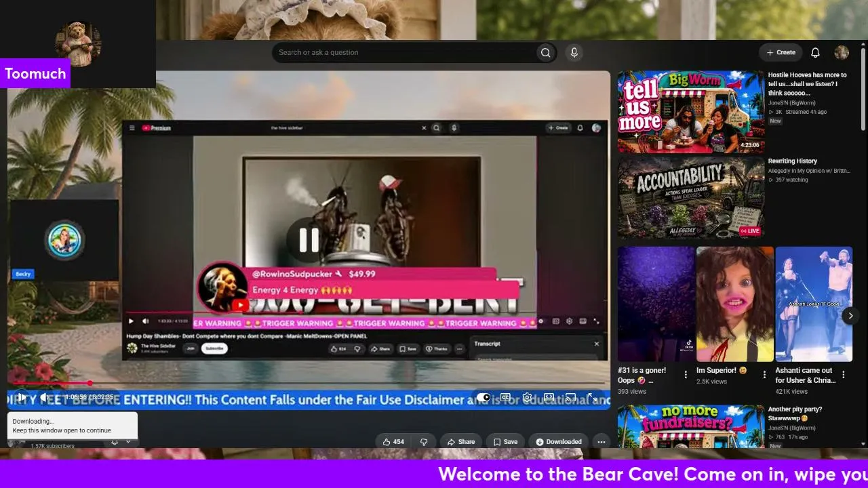Open options for '#31 is a goner!' short
This screenshot has width=868, height=488.
click(686, 375)
